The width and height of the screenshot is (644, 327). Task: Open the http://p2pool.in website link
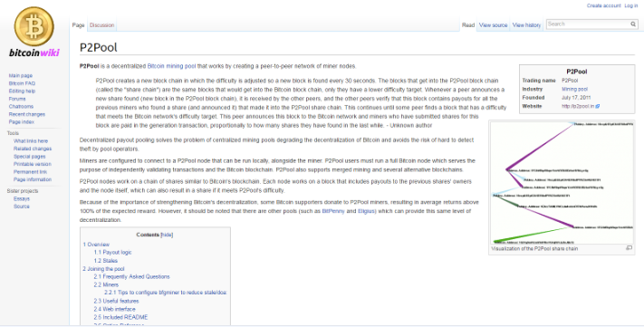(x=578, y=106)
